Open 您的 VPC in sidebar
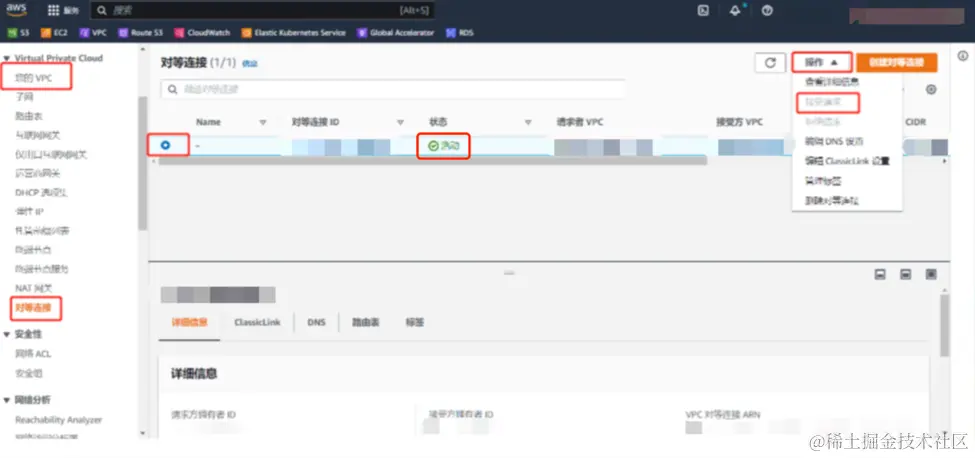The image size is (975, 458). click(x=34, y=78)
